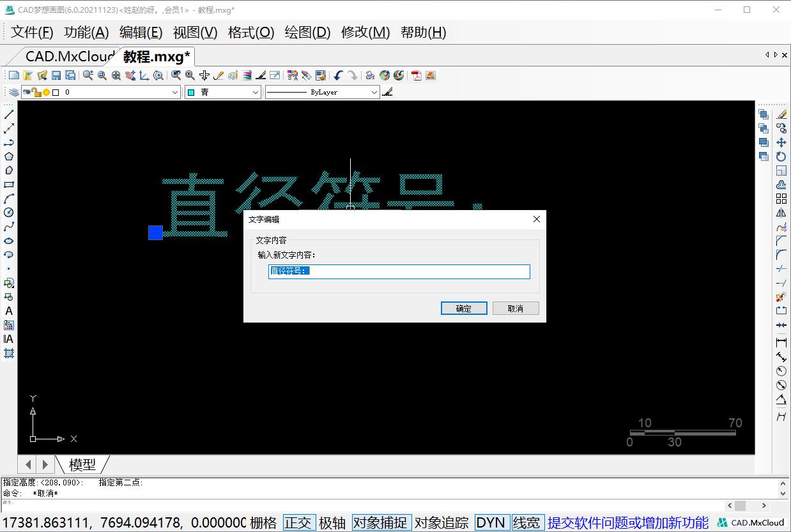The image size is (791, 532).
Task: Switch to the CAD.MxCloud tab
Action: coord(69,56)
